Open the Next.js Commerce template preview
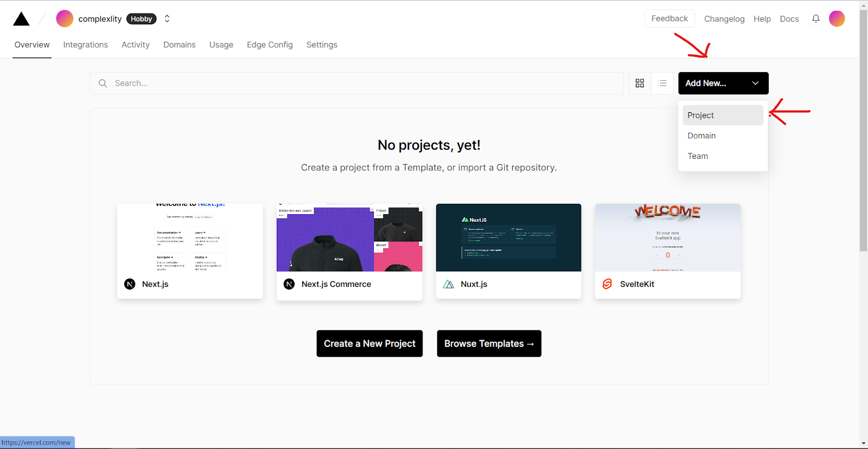The height and width of the screenshot is (449, 868). click(x=349, y=238)
